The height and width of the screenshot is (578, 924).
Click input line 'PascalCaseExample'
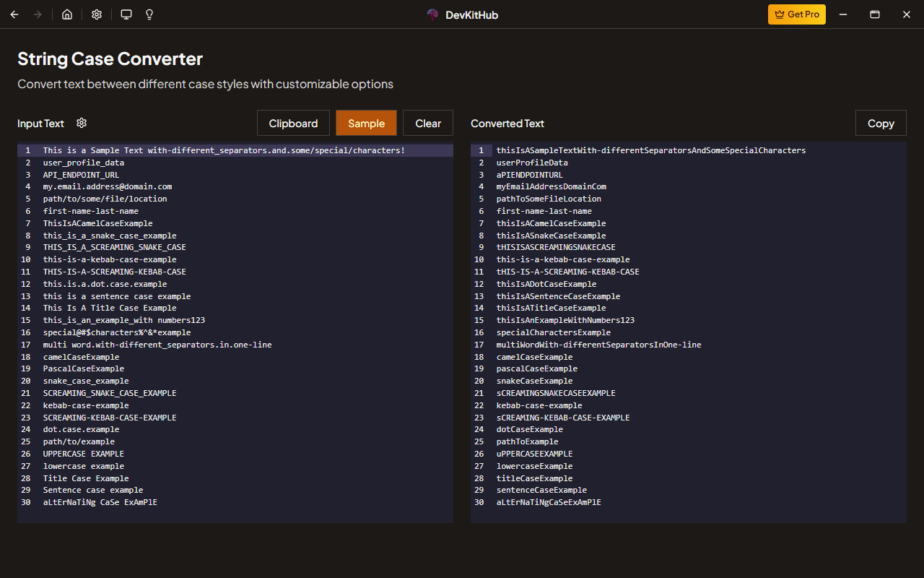pos(84,368)
